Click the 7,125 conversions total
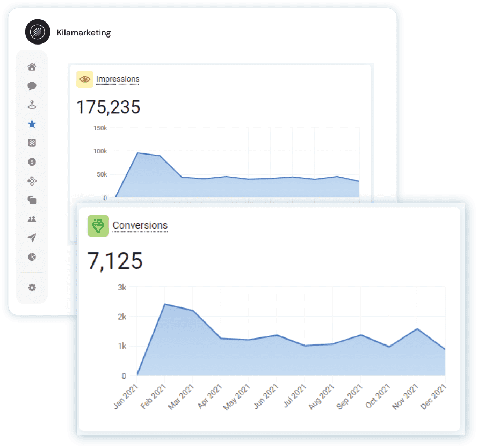Image resolution: width=478 pixels, height=448 pixels. coord(115,261)
